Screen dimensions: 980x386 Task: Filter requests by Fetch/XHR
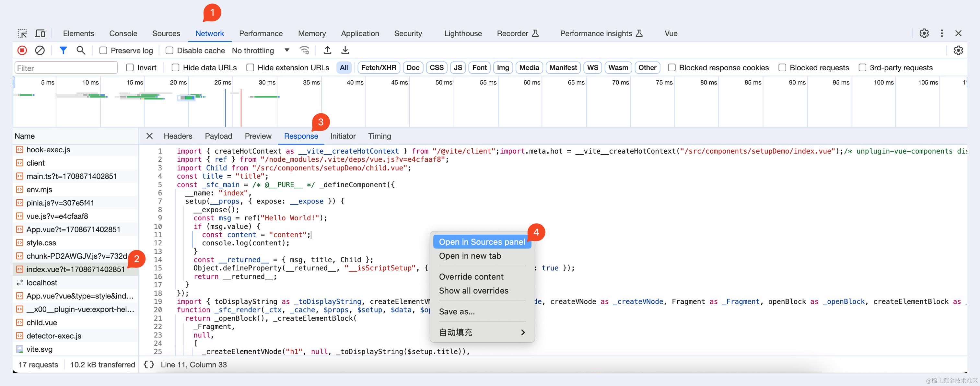click(x=378, y=68)
